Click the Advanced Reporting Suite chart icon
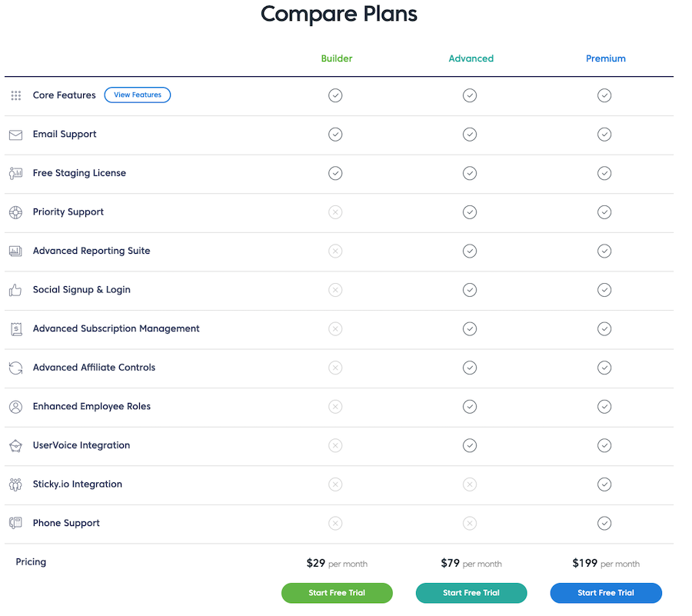 [16, 251]
